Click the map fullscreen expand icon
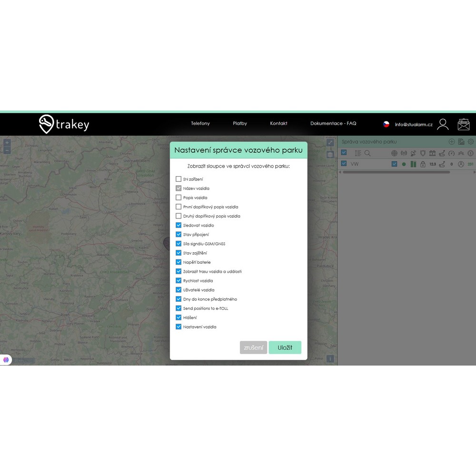The height and width of the screenshot is (476, 476). (330, 142)
